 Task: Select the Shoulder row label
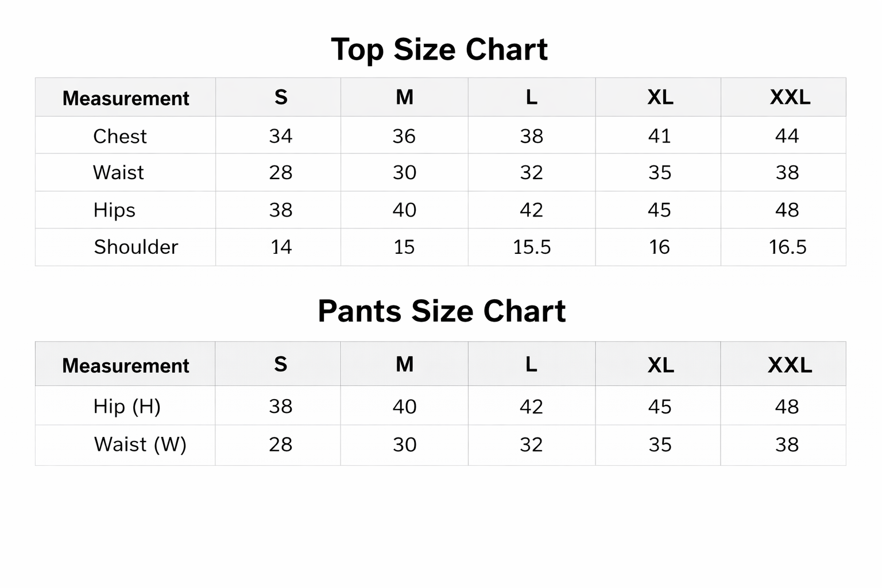[136, 247]
